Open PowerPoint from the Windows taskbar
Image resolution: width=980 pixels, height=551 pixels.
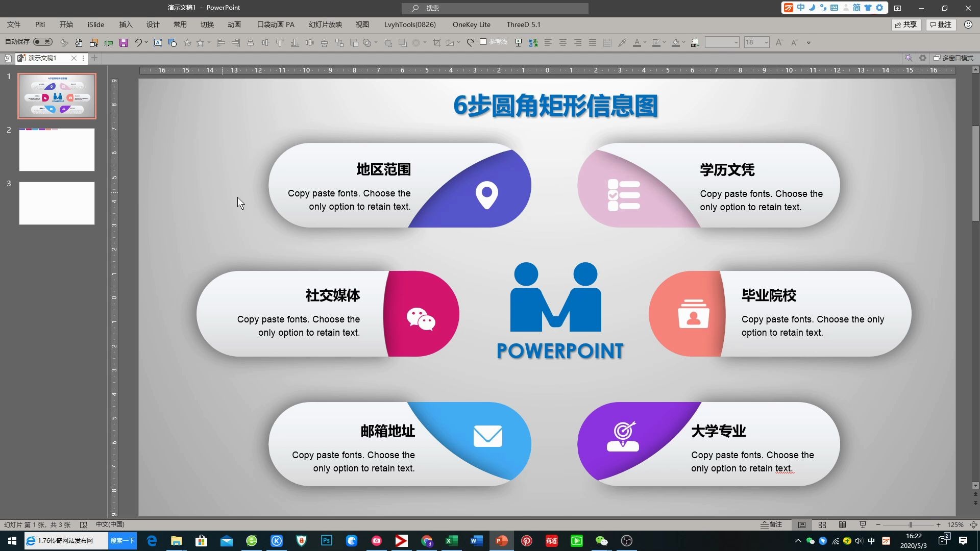pos(502,541)
